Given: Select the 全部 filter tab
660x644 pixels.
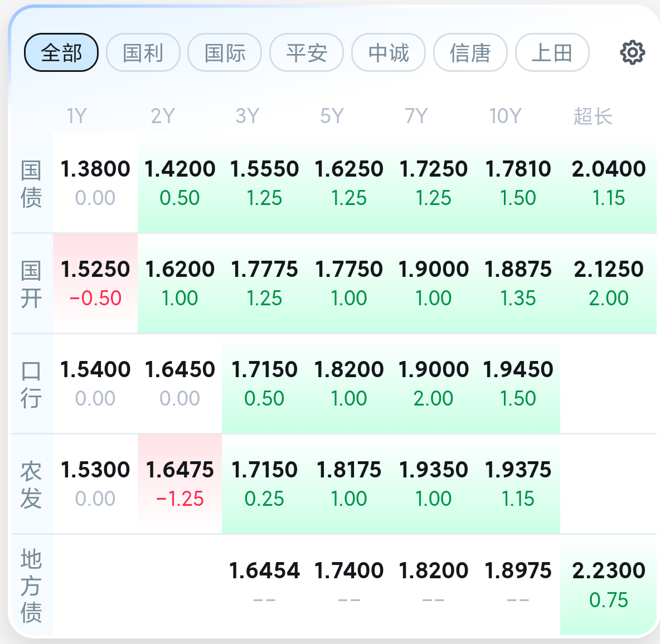Looking at the screenshot, I should [61, 53].
